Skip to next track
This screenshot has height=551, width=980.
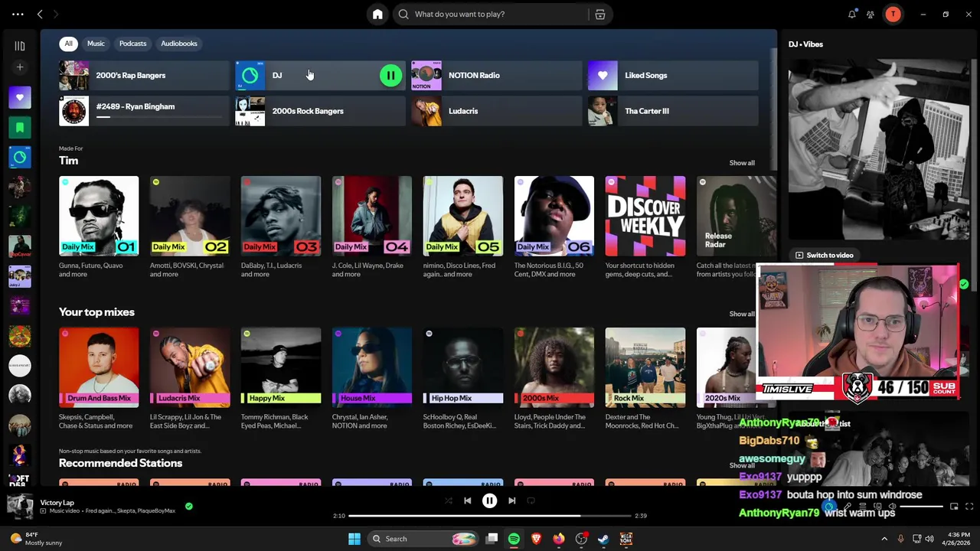[x=511, y=500]
